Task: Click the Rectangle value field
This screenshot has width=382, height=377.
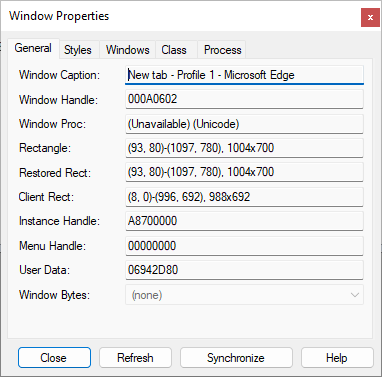Action: coord(244,148)
